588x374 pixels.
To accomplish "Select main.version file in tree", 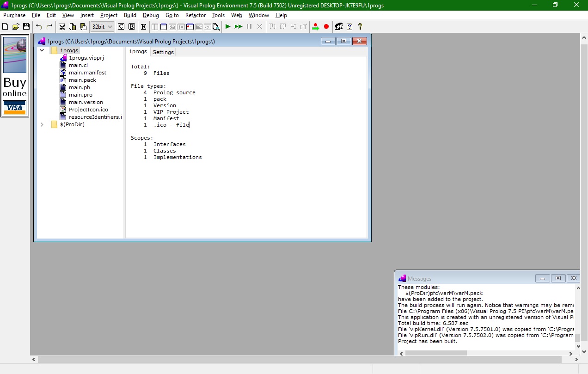I will (x=86, y=102).
